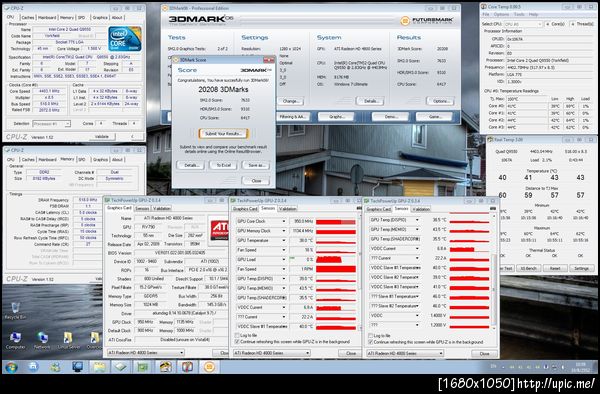The width and height of the screenshot is (600, 394).
Task: Open the VDDC voltage dropdown in right GPU-Z
Action: (417, 316)
